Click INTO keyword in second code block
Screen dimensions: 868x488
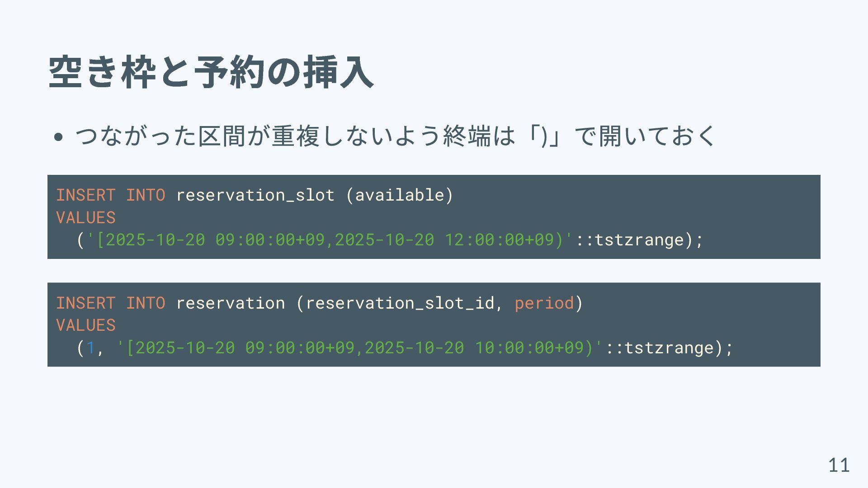(146, 303)
